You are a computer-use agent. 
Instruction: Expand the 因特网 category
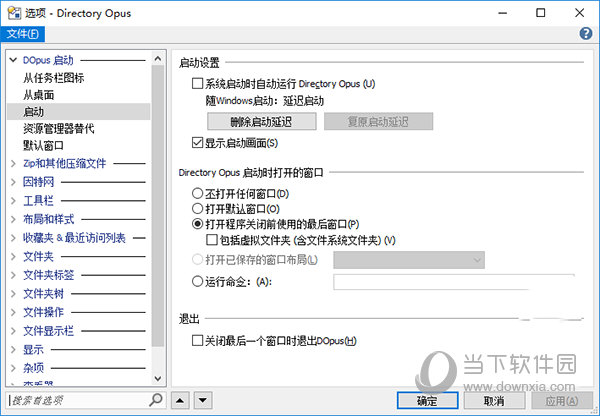13,182
